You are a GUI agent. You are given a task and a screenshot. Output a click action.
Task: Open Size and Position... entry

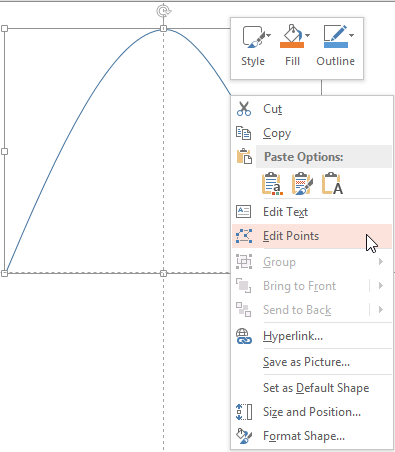point(312,412)
